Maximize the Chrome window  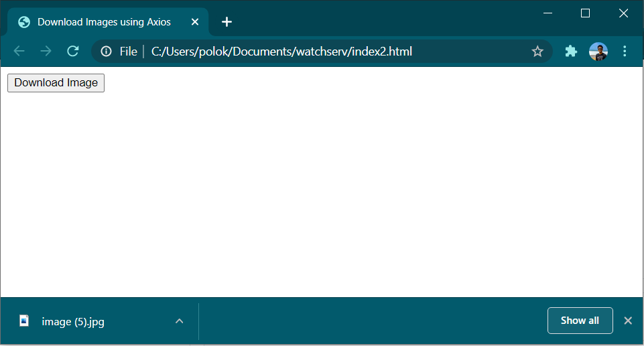tap(585, 13)
